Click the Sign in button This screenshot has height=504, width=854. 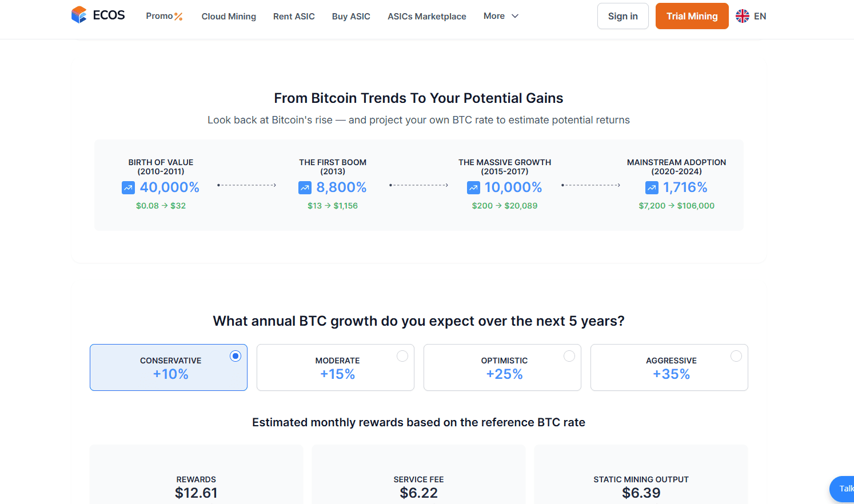tap(622, 16)
